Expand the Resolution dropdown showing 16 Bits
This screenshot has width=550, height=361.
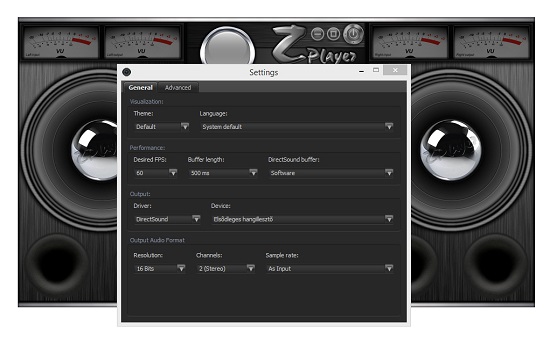pos(160,269)
